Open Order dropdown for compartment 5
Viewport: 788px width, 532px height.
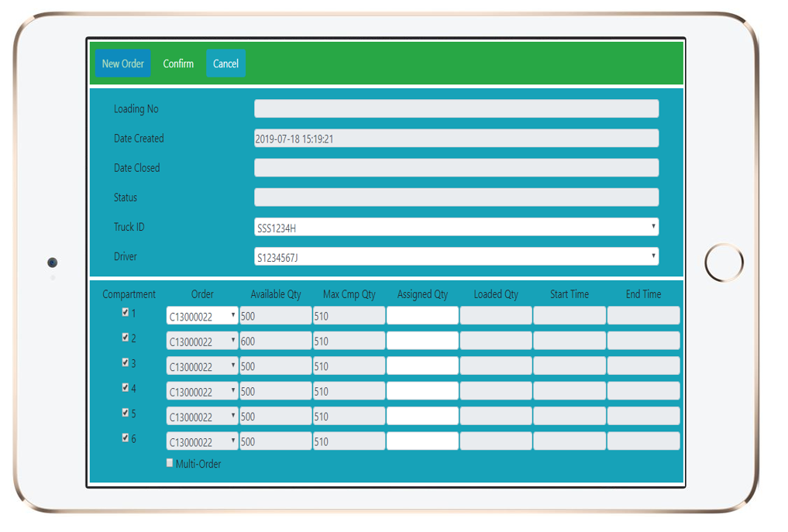coord(202,417)
